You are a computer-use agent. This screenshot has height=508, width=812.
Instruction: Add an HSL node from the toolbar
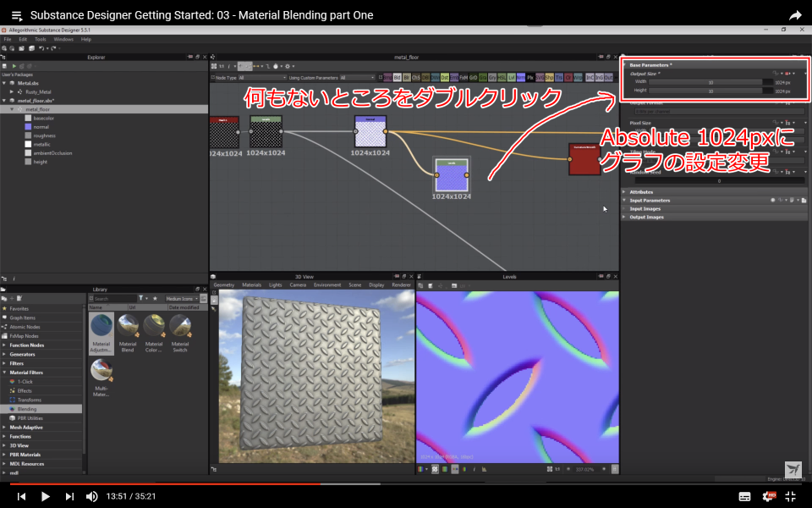[x=502, y=78]
